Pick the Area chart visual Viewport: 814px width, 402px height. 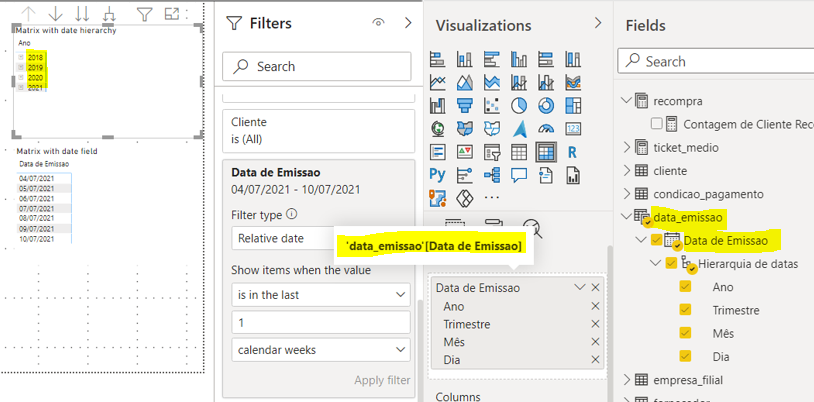(x=465, y=82)
